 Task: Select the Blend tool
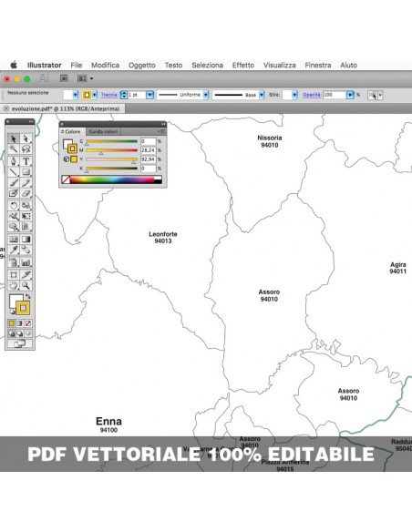click(x=26, y=250)
